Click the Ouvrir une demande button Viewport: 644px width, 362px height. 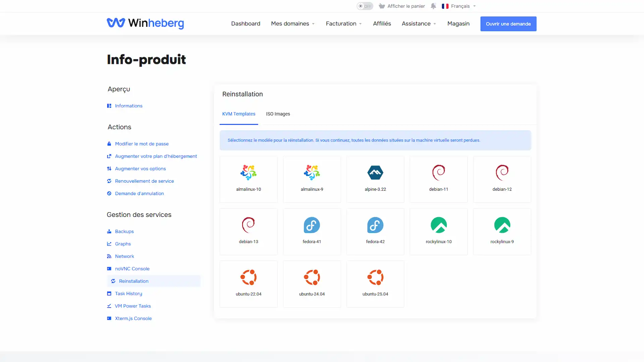pos(508,24)
